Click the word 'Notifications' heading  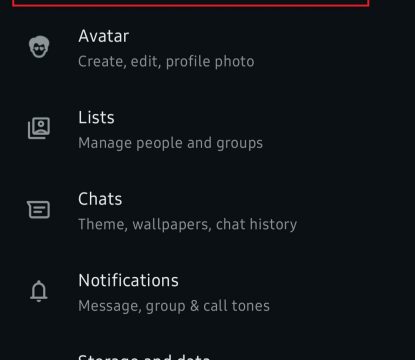(128, 280)
